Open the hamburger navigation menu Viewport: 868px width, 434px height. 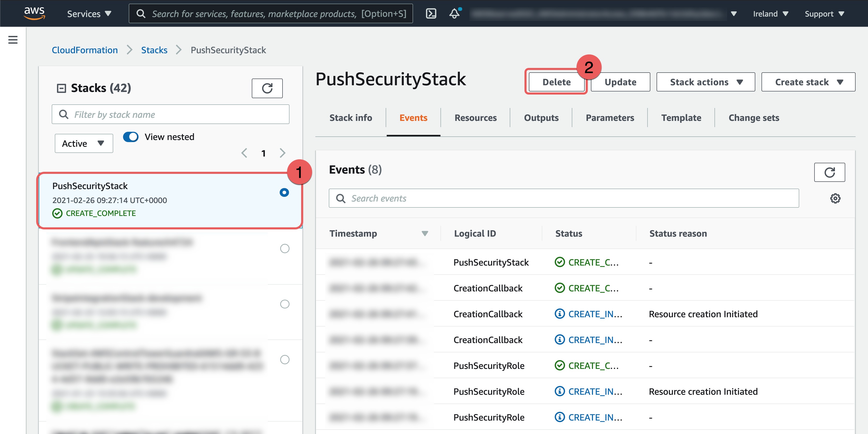pos(13,40)
